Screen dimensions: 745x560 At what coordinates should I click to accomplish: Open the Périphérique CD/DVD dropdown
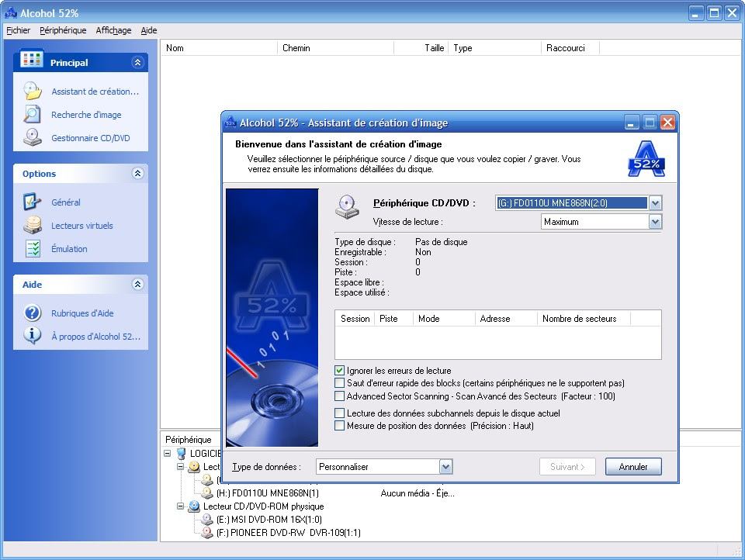pos(655,203)
